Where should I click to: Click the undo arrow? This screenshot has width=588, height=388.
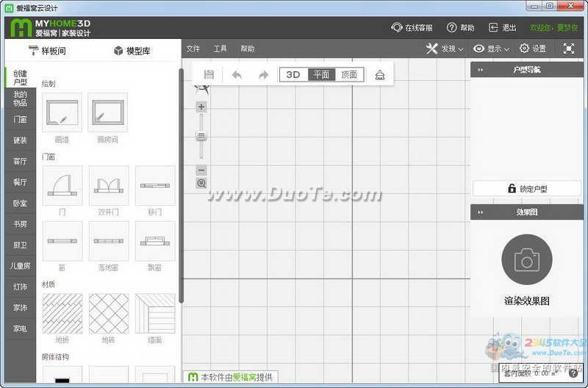(x=237, y=75)
